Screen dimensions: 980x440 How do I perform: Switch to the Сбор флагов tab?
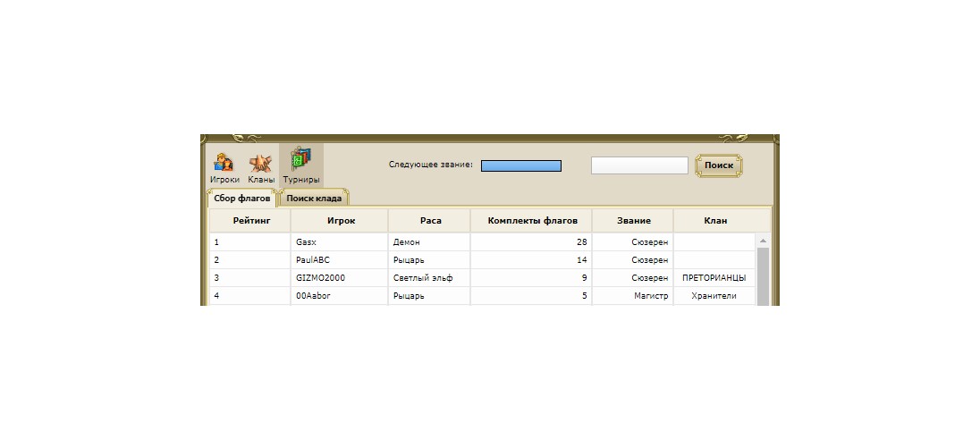(x=241, y=198)
